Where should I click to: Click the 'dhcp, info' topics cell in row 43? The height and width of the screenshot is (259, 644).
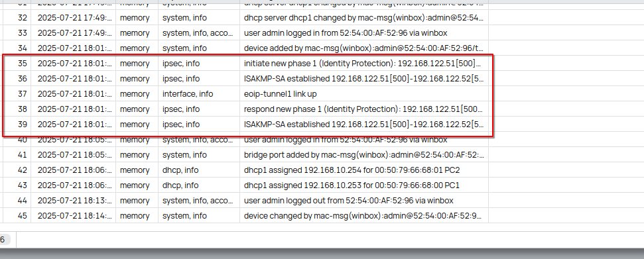coord(180,185)
